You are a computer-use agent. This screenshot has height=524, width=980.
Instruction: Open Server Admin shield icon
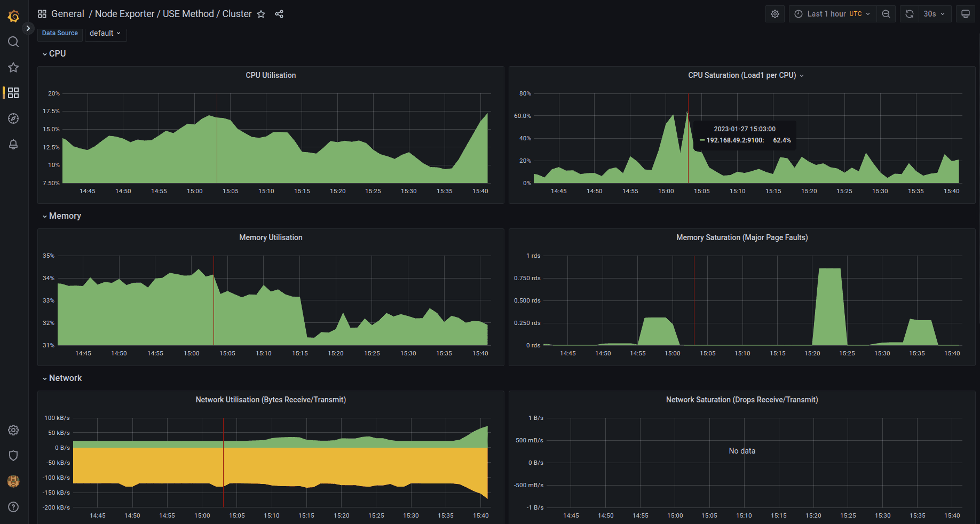(x=14, y=456)
